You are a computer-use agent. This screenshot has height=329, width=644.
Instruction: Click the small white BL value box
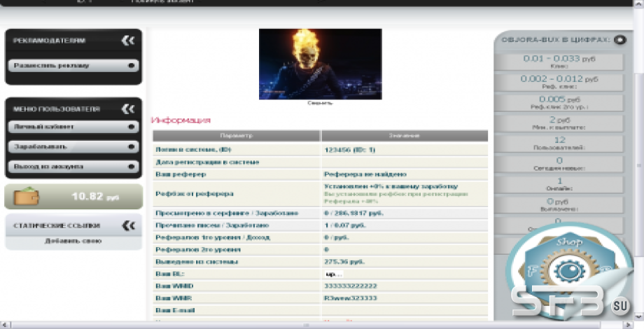point(333,274)
